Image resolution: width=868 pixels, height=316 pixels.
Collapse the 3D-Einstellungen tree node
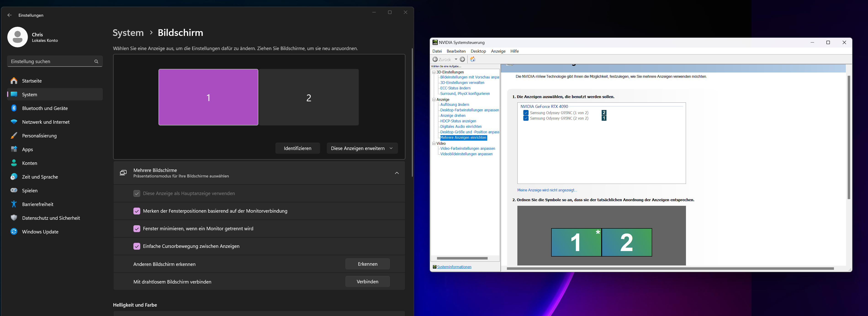(434, 72)
